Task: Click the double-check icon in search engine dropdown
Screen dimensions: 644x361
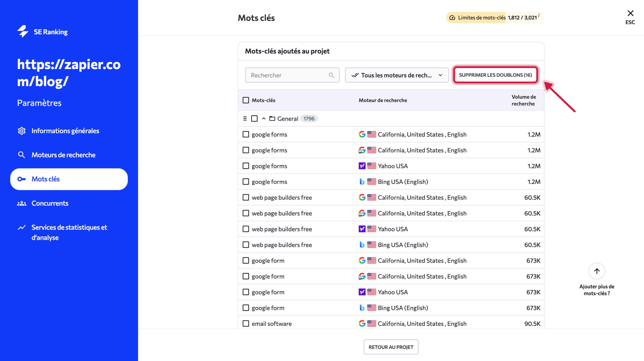Action: [x=355, y=75]
